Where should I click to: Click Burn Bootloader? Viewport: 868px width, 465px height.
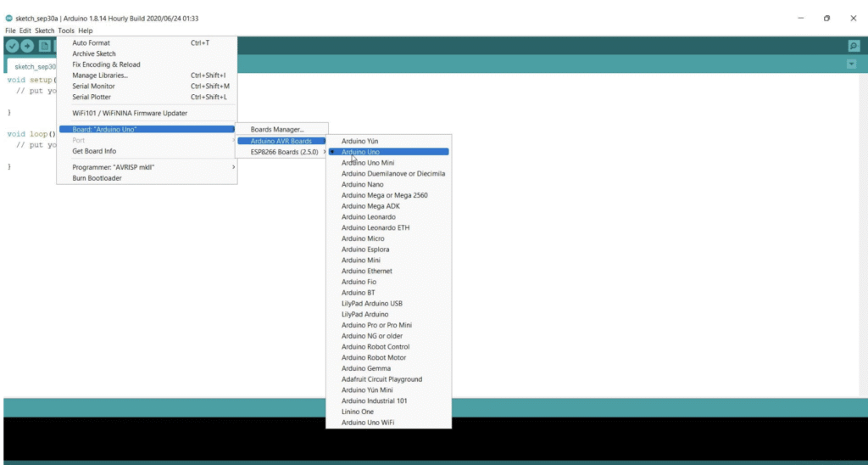click(x=97, y=178)
